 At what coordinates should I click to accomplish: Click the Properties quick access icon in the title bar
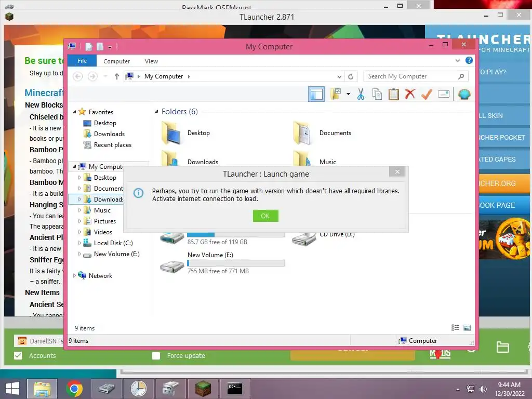pyautogui.click(x=88, y=47)
